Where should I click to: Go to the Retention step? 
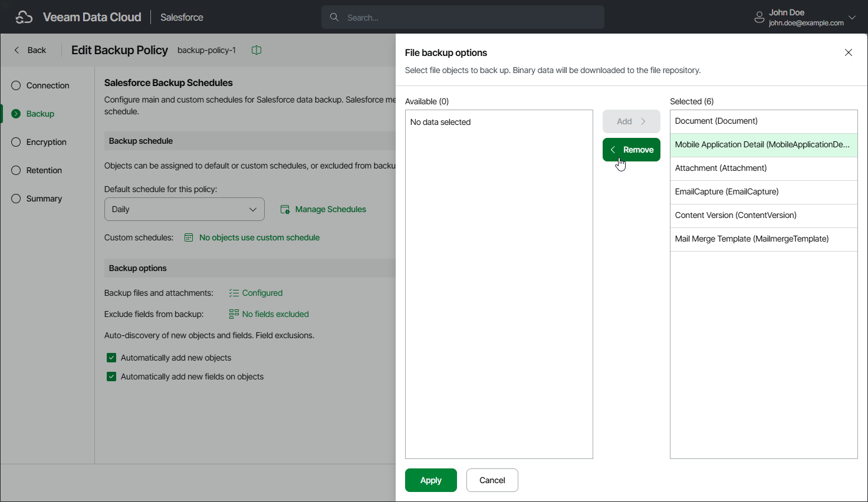(37, 170)
